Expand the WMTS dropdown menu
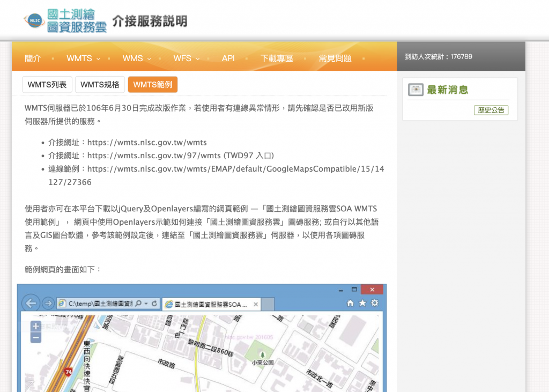 (x=83, y=58)
